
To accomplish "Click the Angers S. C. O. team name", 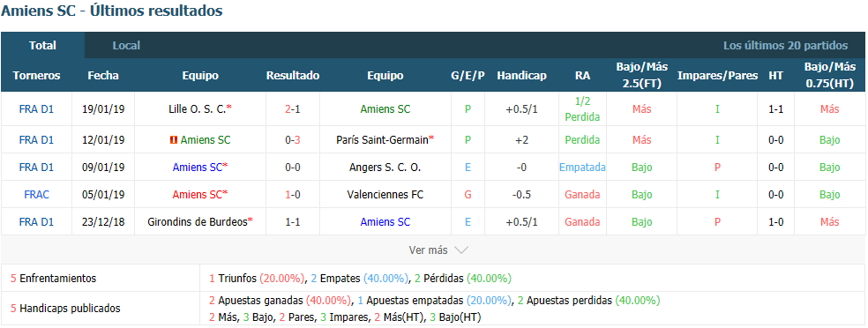I will (x=385, y=168).
